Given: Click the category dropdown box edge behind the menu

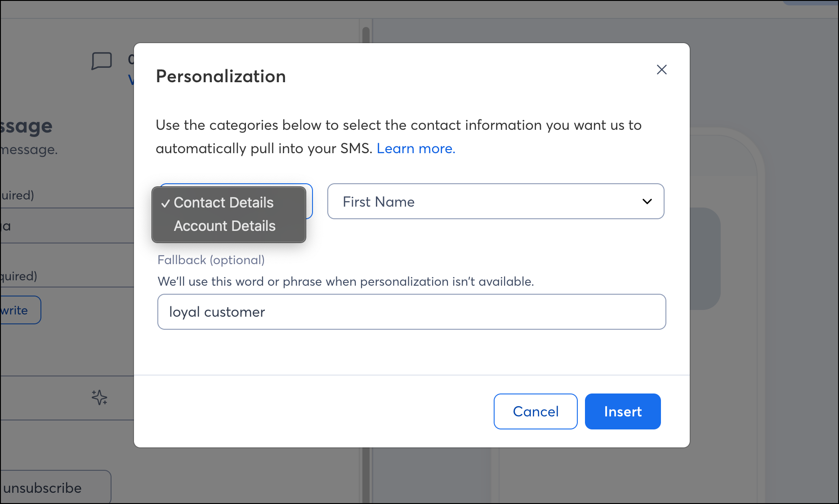Looking at the screenshot, I should (309, 201).
